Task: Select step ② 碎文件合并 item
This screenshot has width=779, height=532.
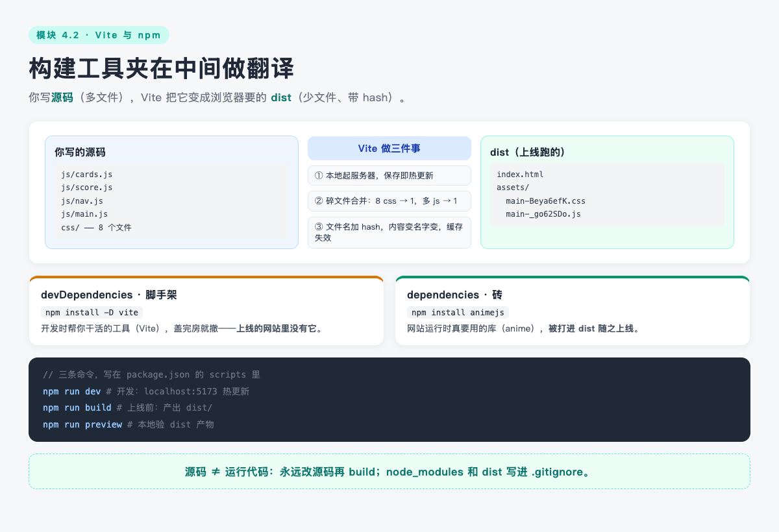Action: pyautogui.click(x=389, y=201)
